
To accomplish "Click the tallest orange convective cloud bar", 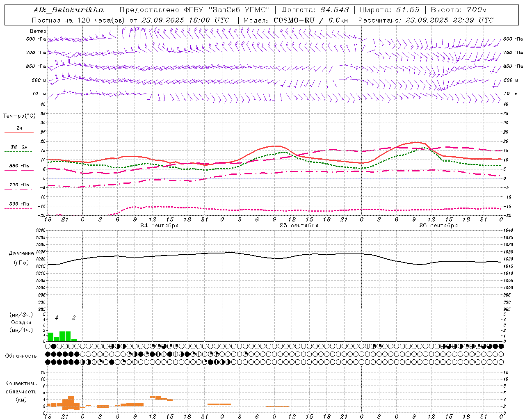I will (71, 403).
